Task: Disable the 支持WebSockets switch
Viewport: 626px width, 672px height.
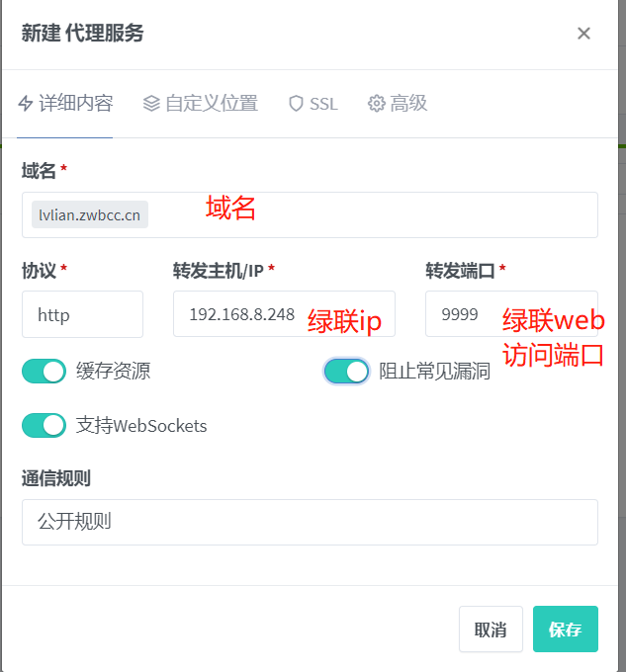Action: click(44, 425)
